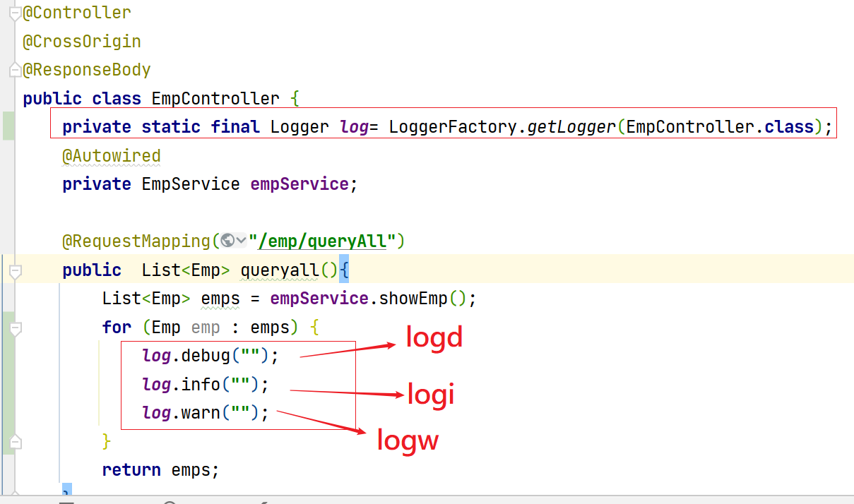The width and height of the screenshot is (854, 504).
Task: Click the green change marker beside the Logger line
Action: click(x=8, y=126)
